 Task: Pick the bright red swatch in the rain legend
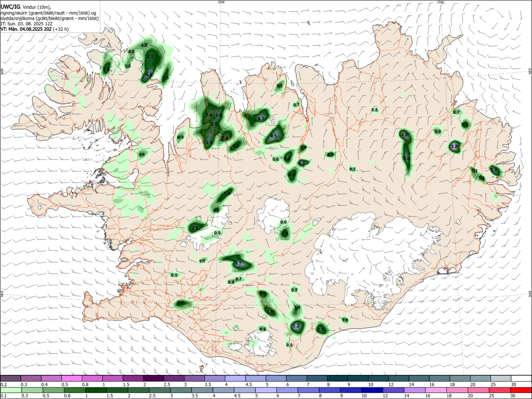(521, 390)
